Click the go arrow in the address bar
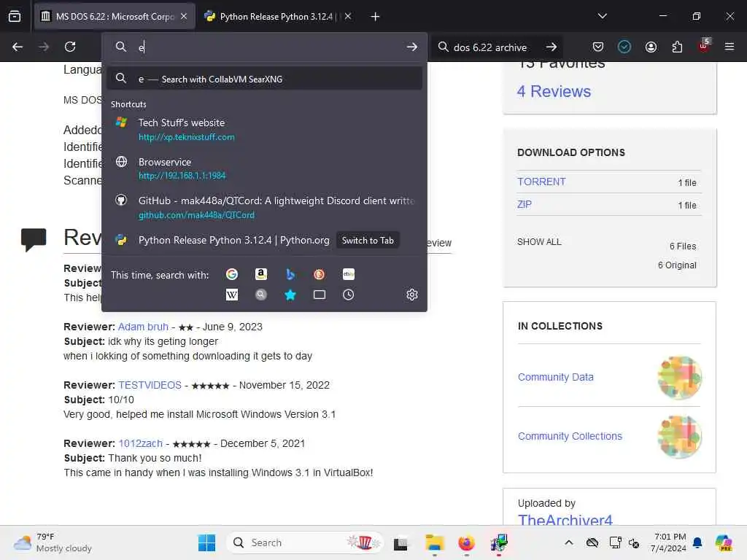Image resolution: width=747 pixels, height=560 pixels. (412, 47)
